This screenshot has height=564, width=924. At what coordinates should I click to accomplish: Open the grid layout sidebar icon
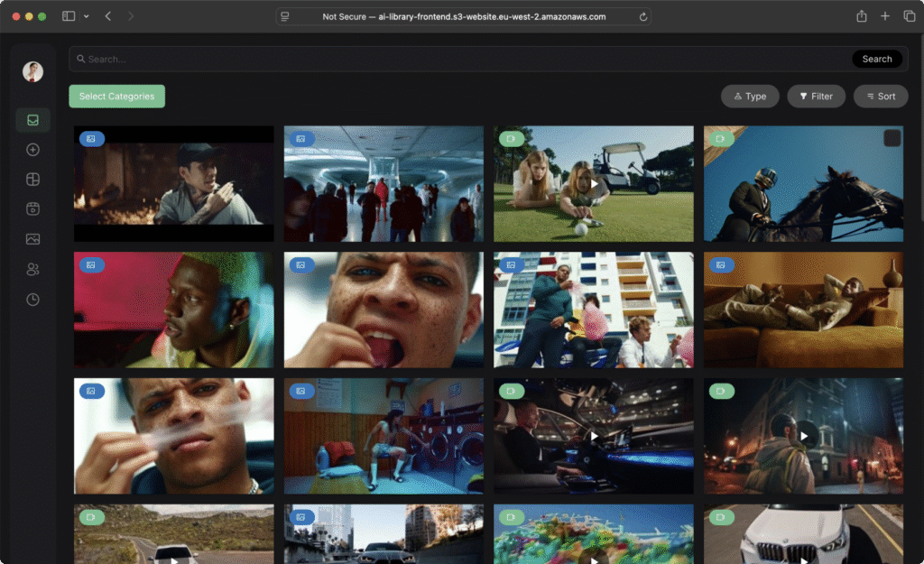coord(33,180)
